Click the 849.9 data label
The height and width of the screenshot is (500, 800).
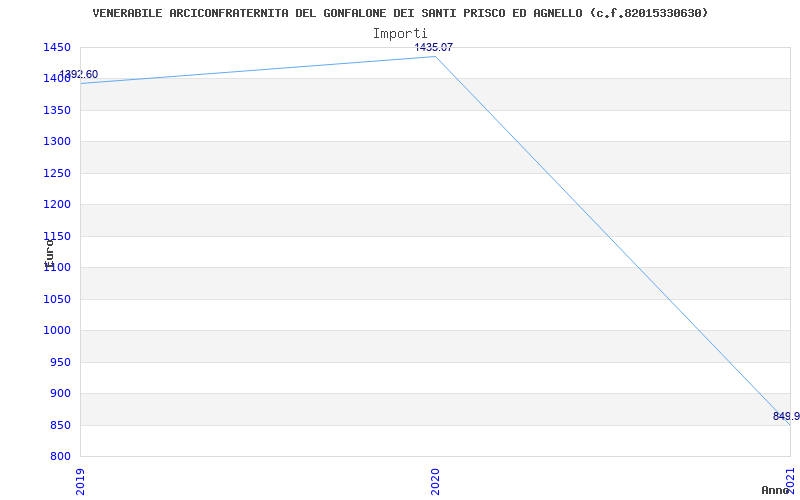[x=786, y=416]
